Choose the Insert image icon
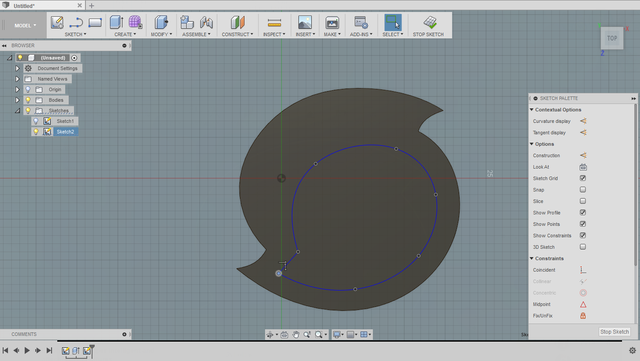The height and width of the screenshot is (361, 640). point(305,22)
